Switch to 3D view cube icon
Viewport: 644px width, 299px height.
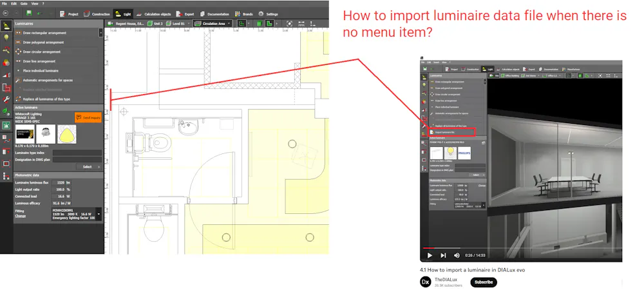click(x=259, y=24)
